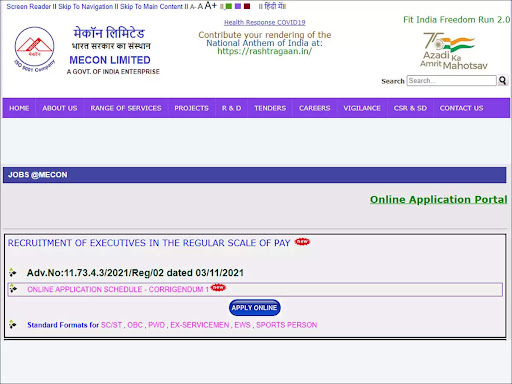Image resolution: width=512 pixels, height=384 pixels.
Task: Open the TENDERS menu
Action: [x=270, y=108]
